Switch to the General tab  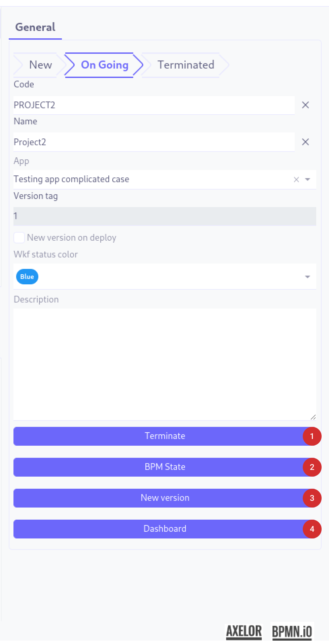click(x=35, y=27)
